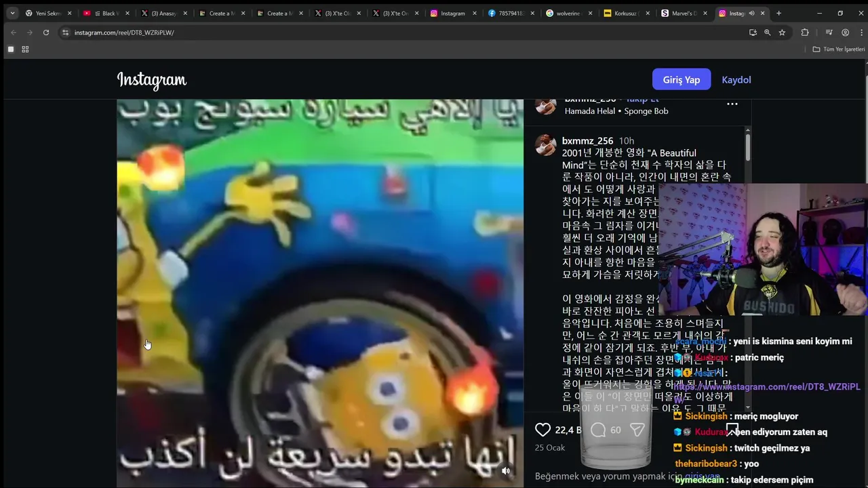868x488 pixels.
Task: Reload the current page
Action: coord(46,32)
